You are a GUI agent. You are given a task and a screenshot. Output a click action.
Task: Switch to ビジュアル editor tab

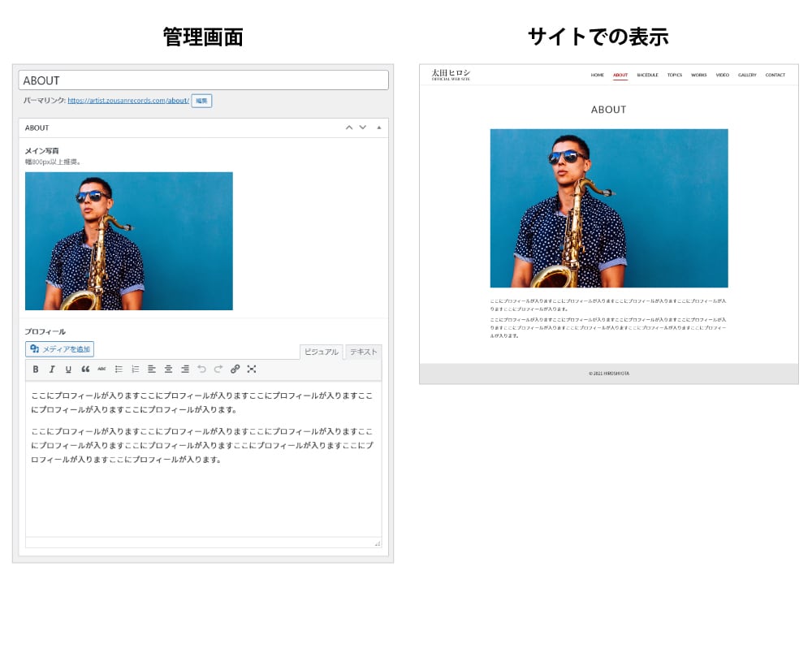coord(321,352)
